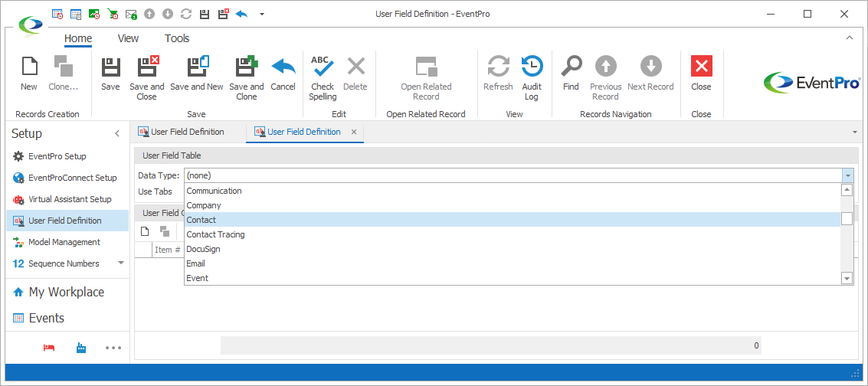Screen dimensions: 868x386
Task: Select User Field Definition in Setup panel
Action: click(x=67, y=221)
